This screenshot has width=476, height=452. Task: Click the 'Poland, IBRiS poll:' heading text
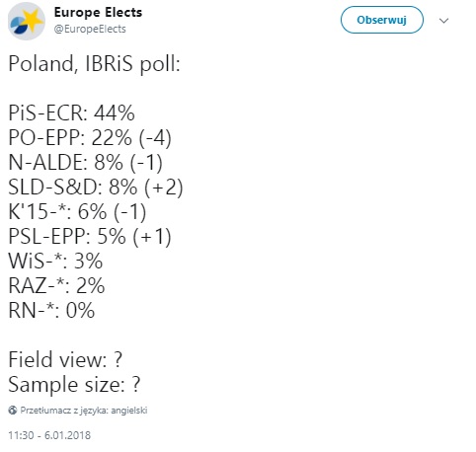pos(94,63)
